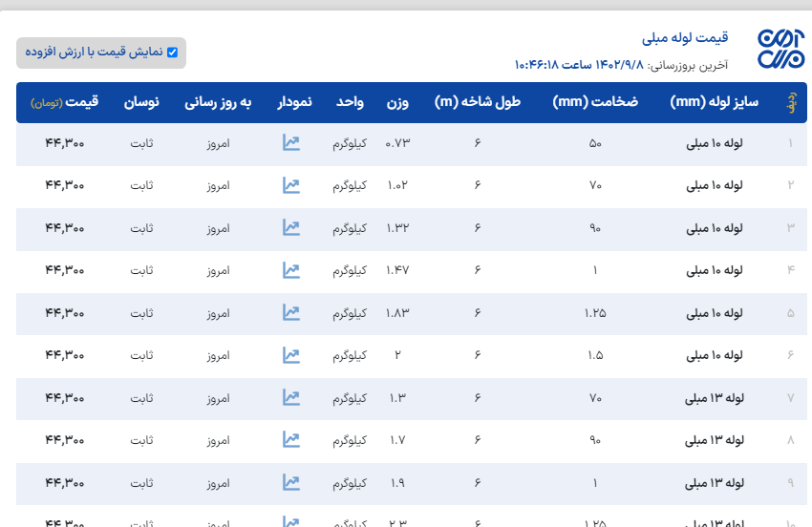Image resolution: width=812 pixels, height=527 pixels.
Task: Click the 'به روز رسانی' column header
Action: [x=218, y=102]
